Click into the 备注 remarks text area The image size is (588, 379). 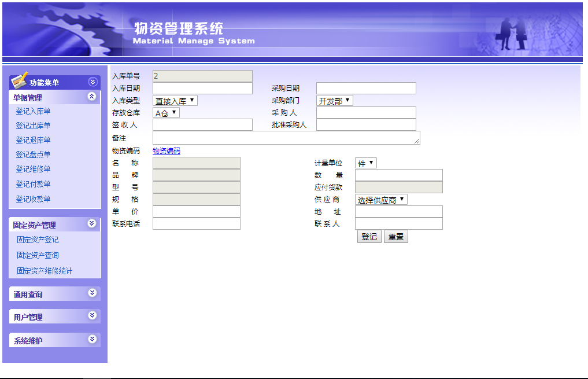(x=286, y=138)
